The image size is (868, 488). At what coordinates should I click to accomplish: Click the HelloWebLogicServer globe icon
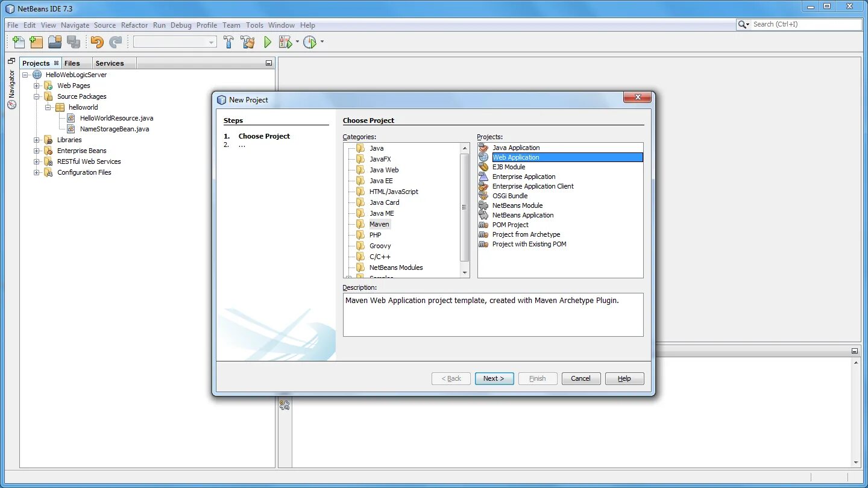37,75
